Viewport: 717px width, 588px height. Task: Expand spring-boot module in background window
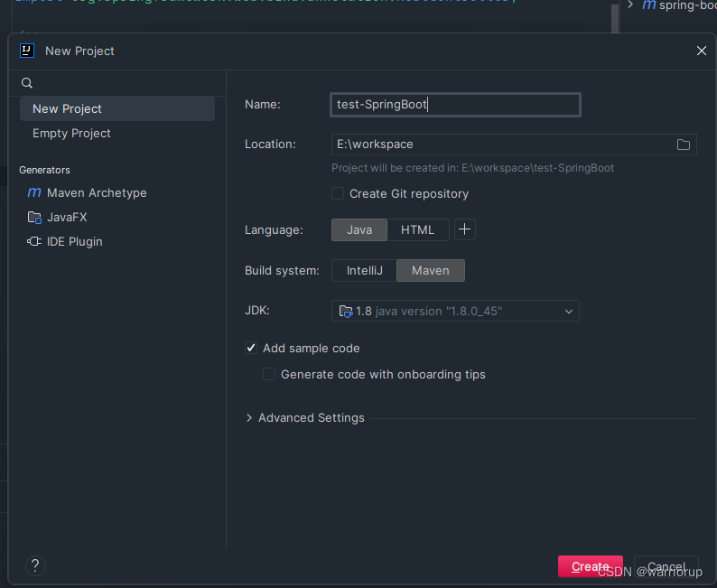(x=630, y=5)
